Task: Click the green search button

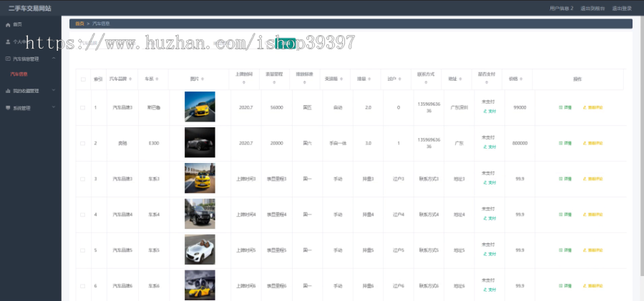Action: pos(285,43)
